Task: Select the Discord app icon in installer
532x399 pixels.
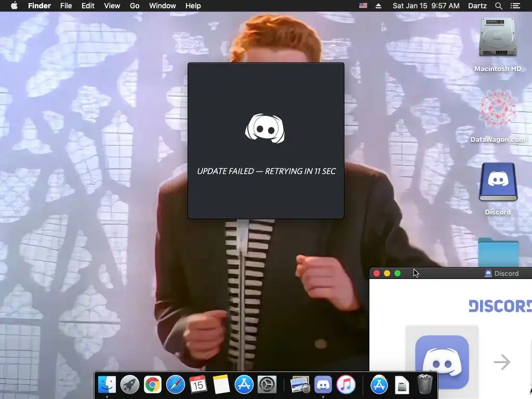Action: click(442, 362)
